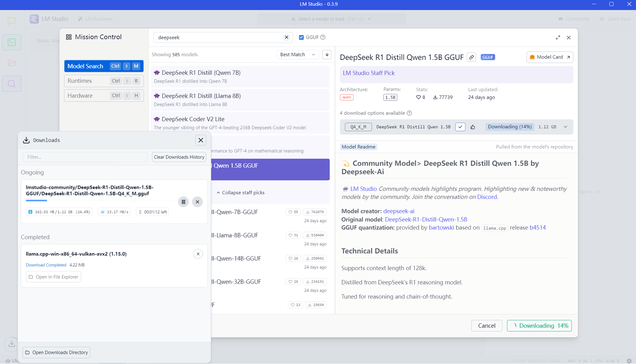
Task: Follow the deepseek-ai model creator link
Action: pyautogui.click(x=399, y=211)
